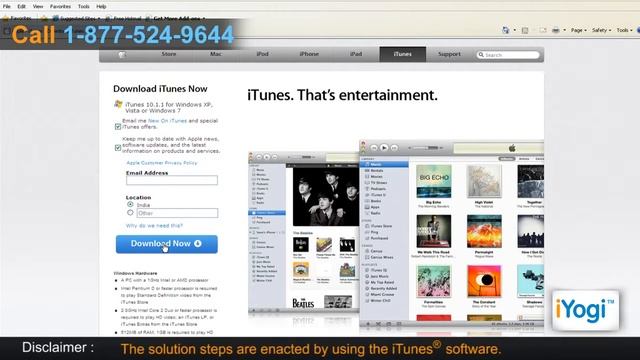640x360 pixels.
Task: Click the search magnifier icon
Action: click(x=481, y=55)
